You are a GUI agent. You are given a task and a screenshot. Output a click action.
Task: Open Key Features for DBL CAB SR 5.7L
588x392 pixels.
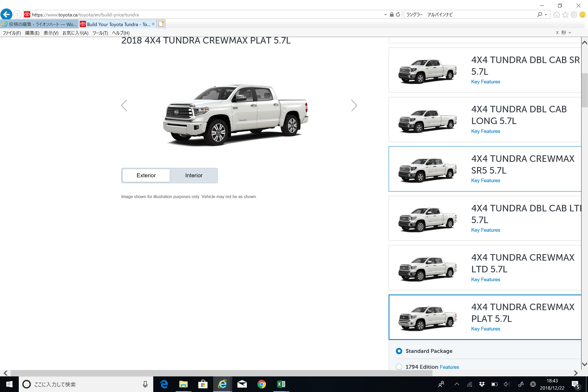486,82
